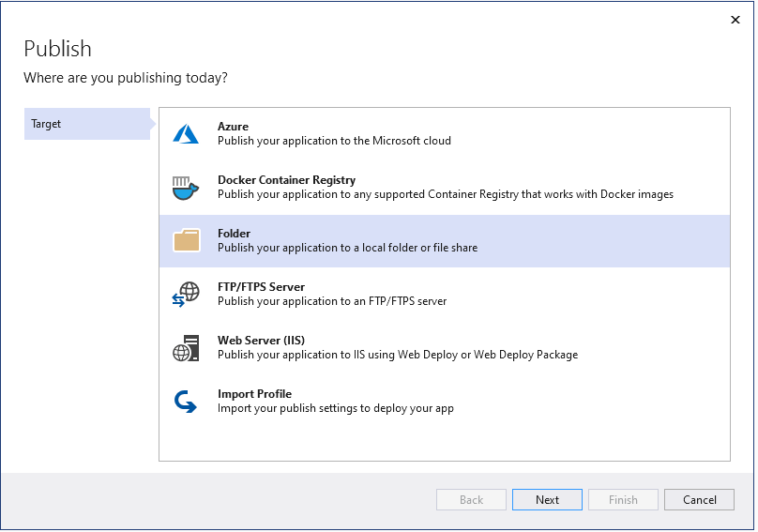Click the Cancel button
The width and height of the screenshot is (758, 532).
tap(700, 499)
